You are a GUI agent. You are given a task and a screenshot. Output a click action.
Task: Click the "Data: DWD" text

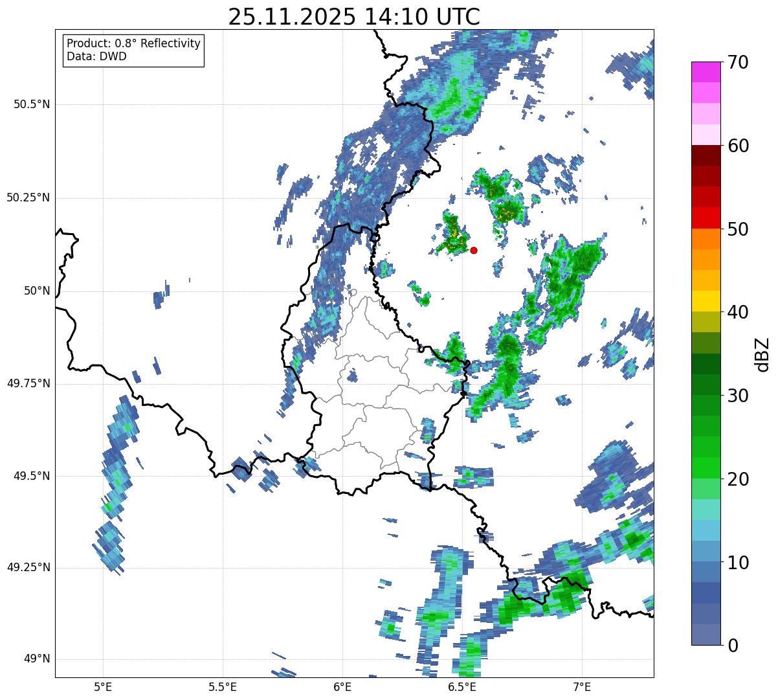[96, 56]
